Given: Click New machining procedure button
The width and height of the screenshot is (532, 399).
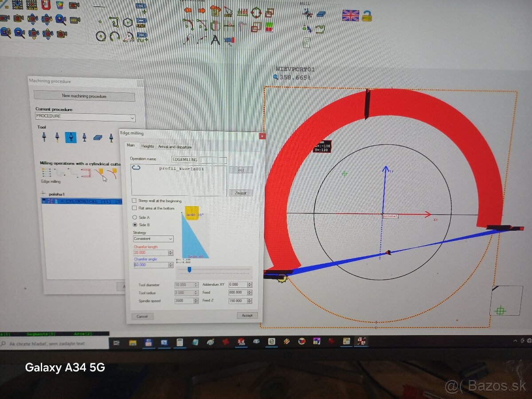Looking at the screenshot, I should coord(84,96).
